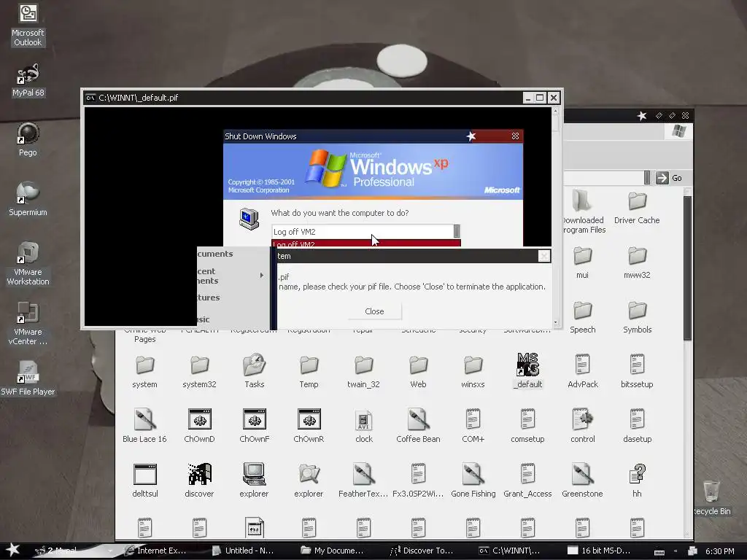Image resolution: width=747 pixels, height=560 pixels.
Task: Open My Music entry in Start menu
Action: pos(233,319)
